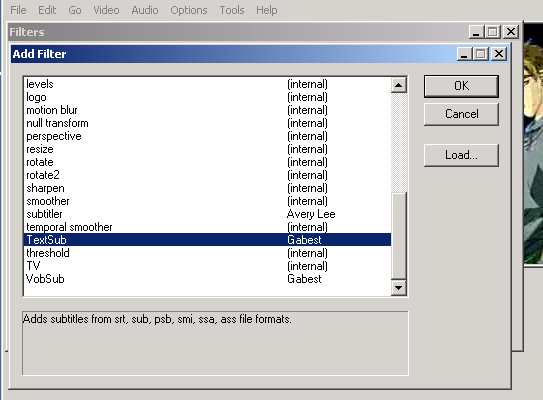Screen dimensions: 543x400
Task: Click the filter list scroll down arrow
Action: [x=398, y=288]
